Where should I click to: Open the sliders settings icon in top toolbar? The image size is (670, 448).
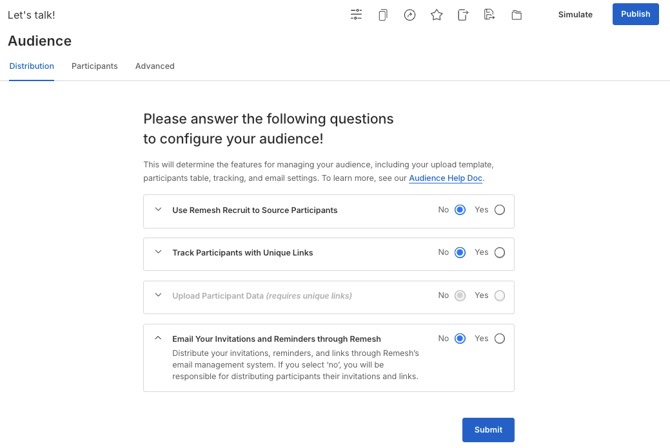356,15
